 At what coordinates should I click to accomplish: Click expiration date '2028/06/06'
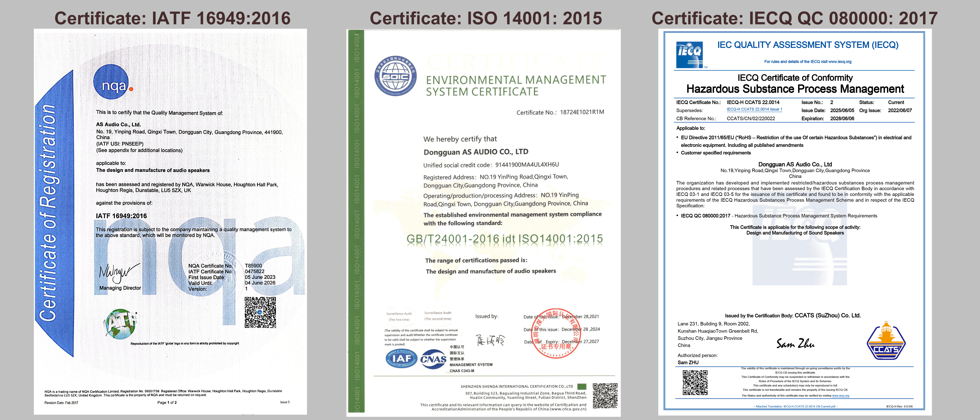click(842, 119)
